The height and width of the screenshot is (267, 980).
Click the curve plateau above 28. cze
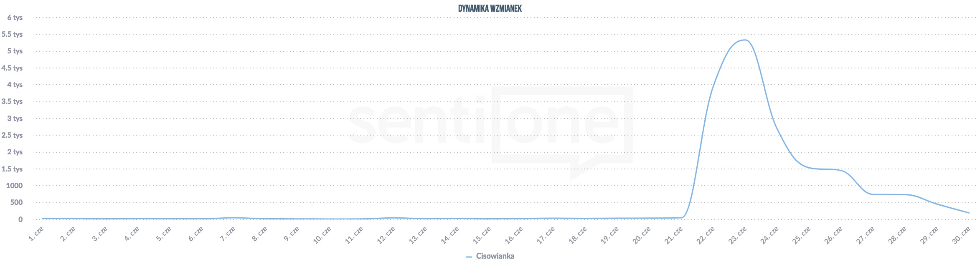(x=898, y=194)
